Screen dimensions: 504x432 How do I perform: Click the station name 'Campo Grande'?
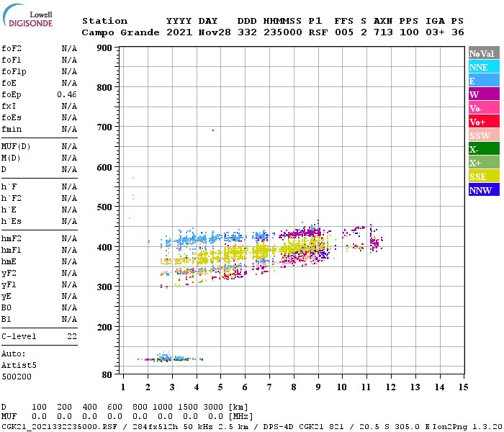click(x=120, y=32)
